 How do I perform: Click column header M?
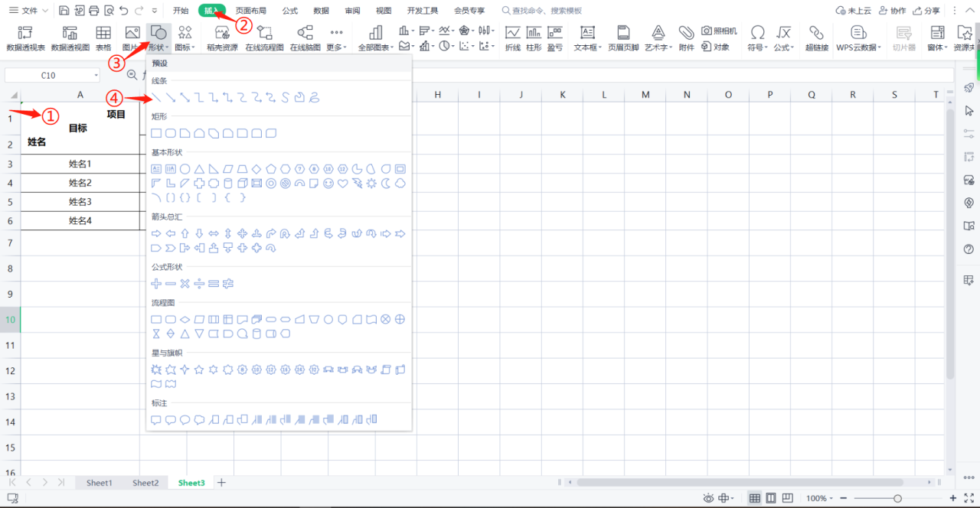point(645,94)
